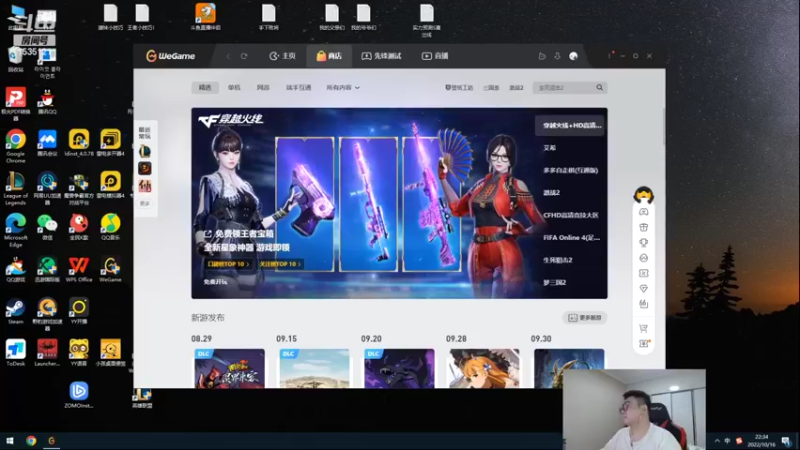Open the 先锋测试 tab

381,56
